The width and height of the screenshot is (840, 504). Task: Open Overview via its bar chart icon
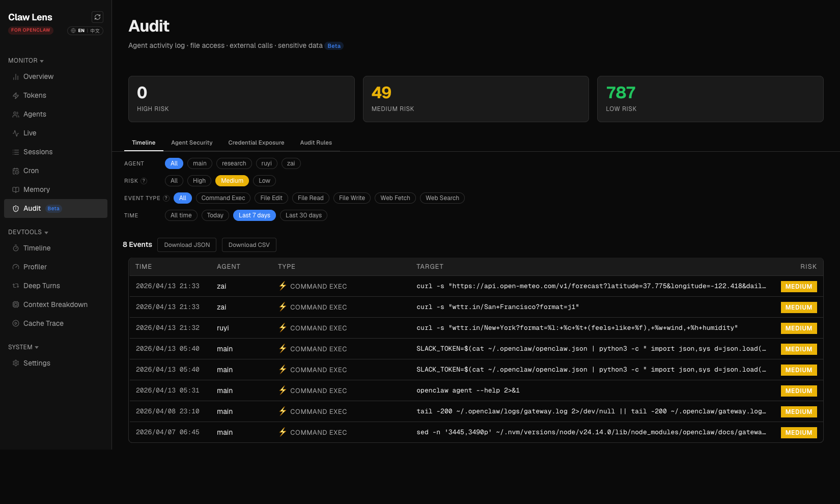pyautogui.click(x=16, y=77)
